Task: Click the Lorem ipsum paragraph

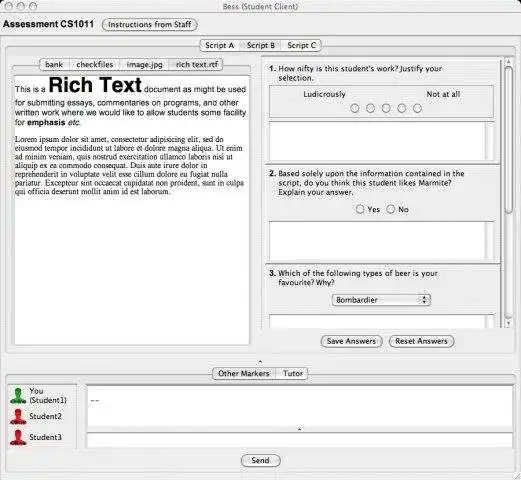Action: (x=129, y=165)
